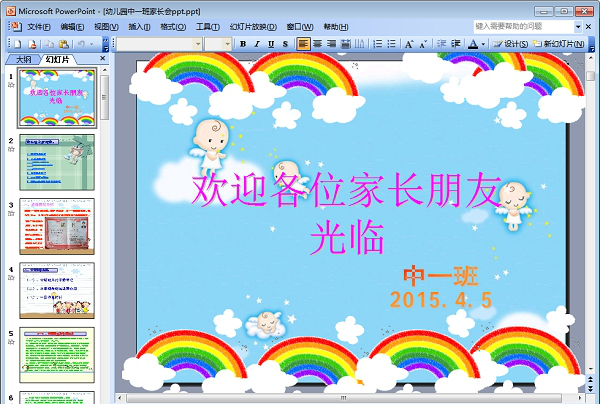Toggle Bold formatting
This screenshot has width=600, height=420.
click(x=243, y=44)
